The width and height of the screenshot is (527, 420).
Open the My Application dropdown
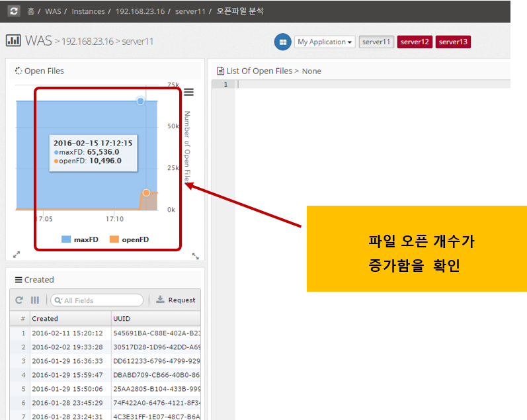(x=325, y=42)
